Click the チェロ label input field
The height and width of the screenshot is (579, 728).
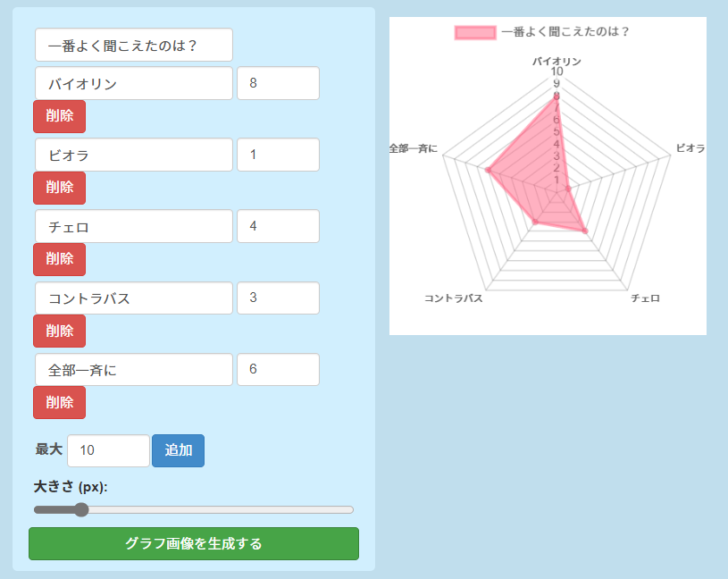134,226
